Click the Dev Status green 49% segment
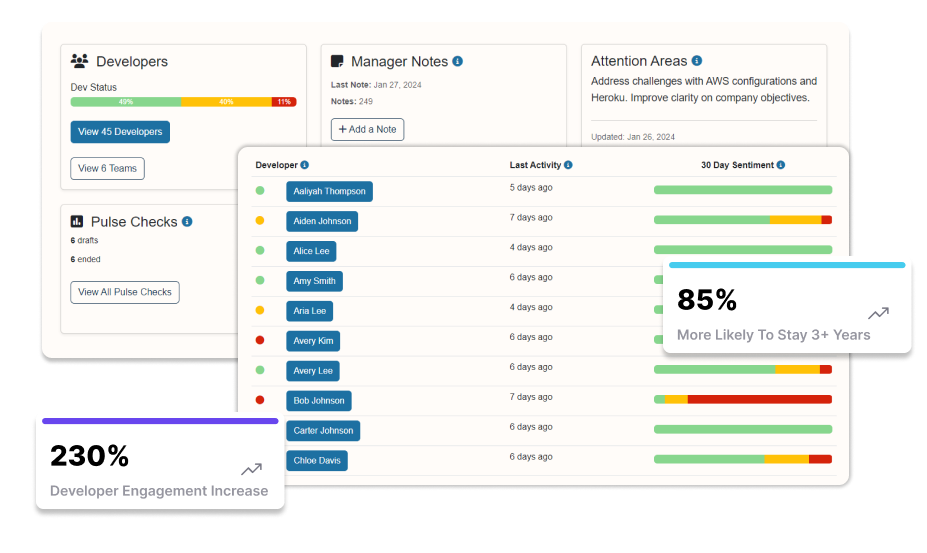Viewport: 927px width, 553px height. point(126,102)
